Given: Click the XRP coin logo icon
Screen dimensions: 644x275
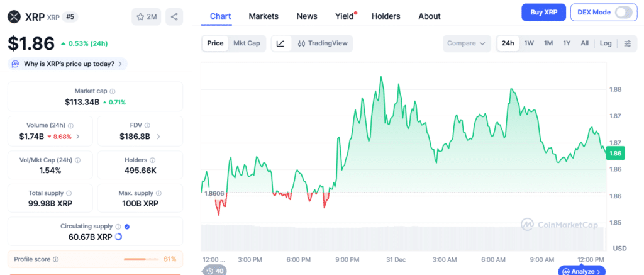Looking at the screenshot, I should pos(14,17).
